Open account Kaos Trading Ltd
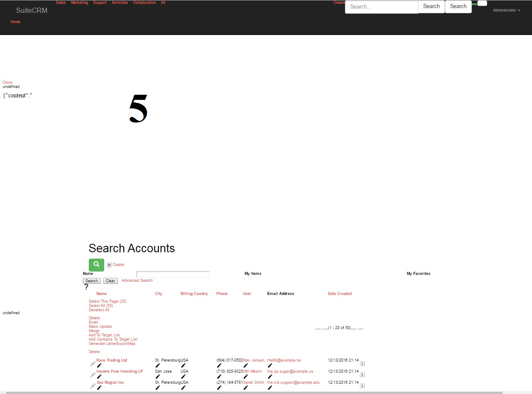This screenshot has height=394, width=532. 112,360
